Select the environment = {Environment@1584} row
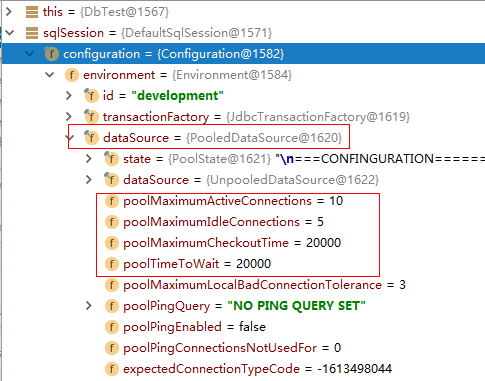 point(244,75)
